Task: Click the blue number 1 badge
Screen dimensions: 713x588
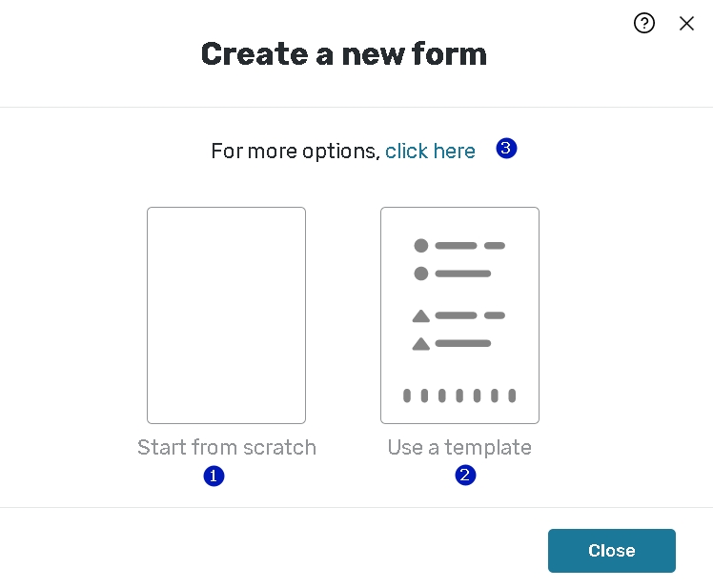Action: click(214, 476)
